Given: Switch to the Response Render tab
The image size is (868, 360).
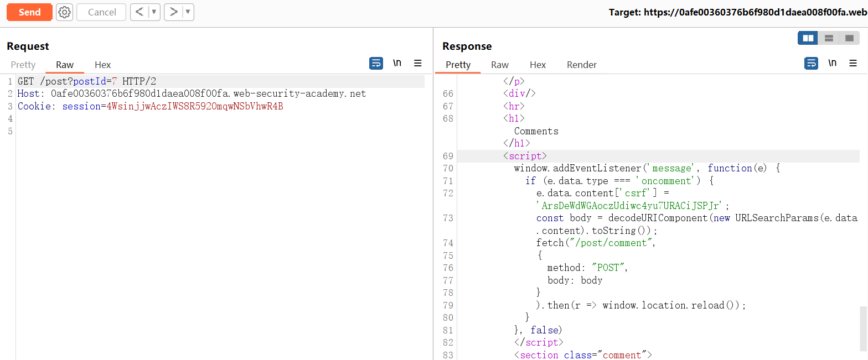Looking at the screenshot, I should coord(581,65).
